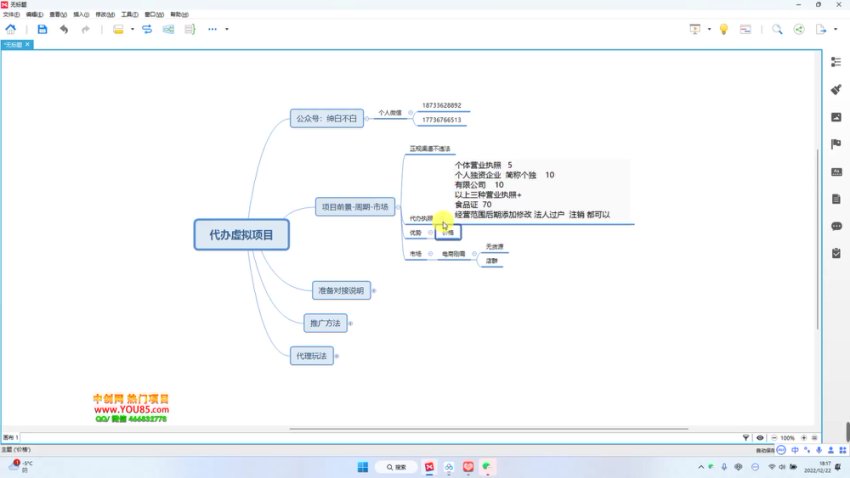
Task: Expand the 推广方法 branch
Action: pos(351,323)
